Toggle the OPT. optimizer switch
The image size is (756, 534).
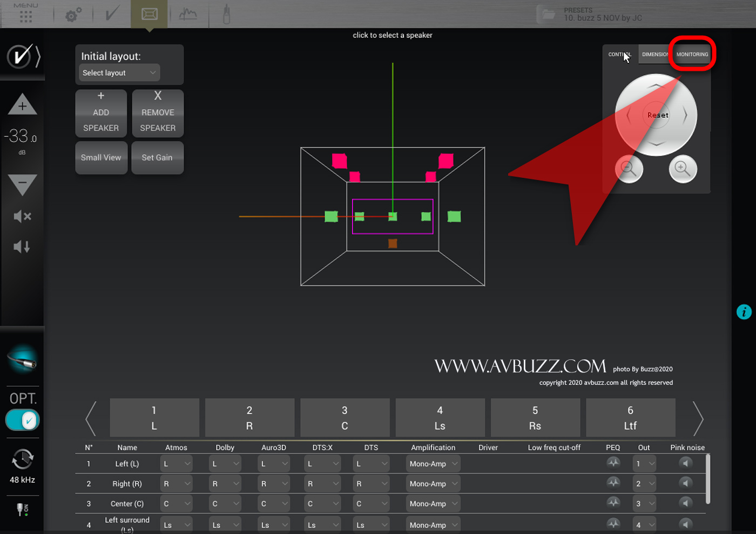[x=23, y=420]
